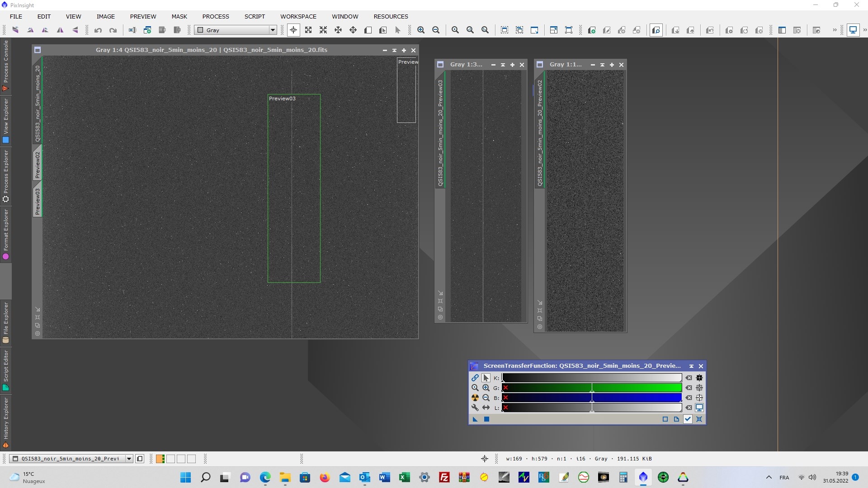
Task: Click the STF zoom-in magnifier icon
Action: click(x=486, y=388)
